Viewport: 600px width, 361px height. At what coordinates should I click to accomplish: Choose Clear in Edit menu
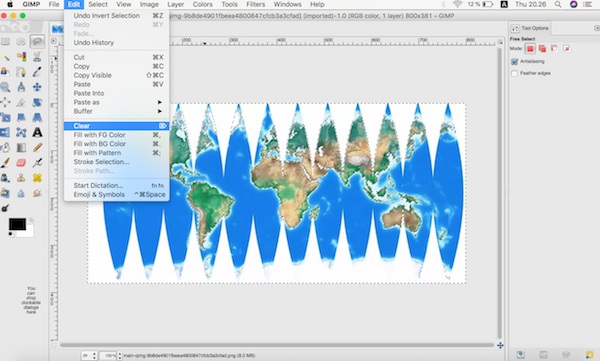tap(116, 126)
